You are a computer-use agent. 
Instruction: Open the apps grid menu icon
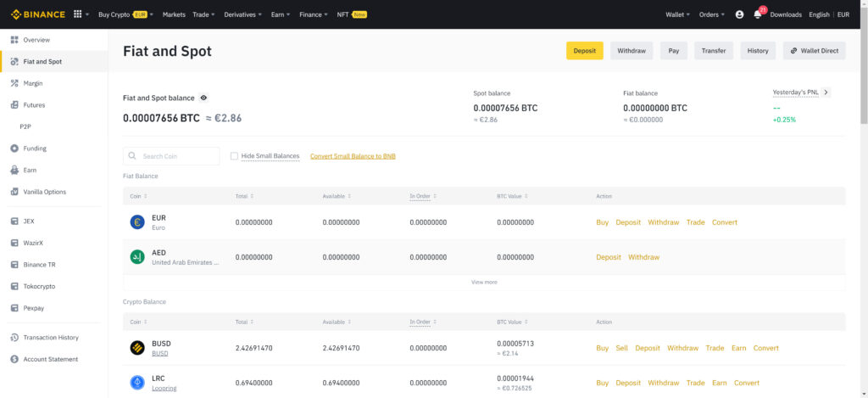tap(77, 14)
